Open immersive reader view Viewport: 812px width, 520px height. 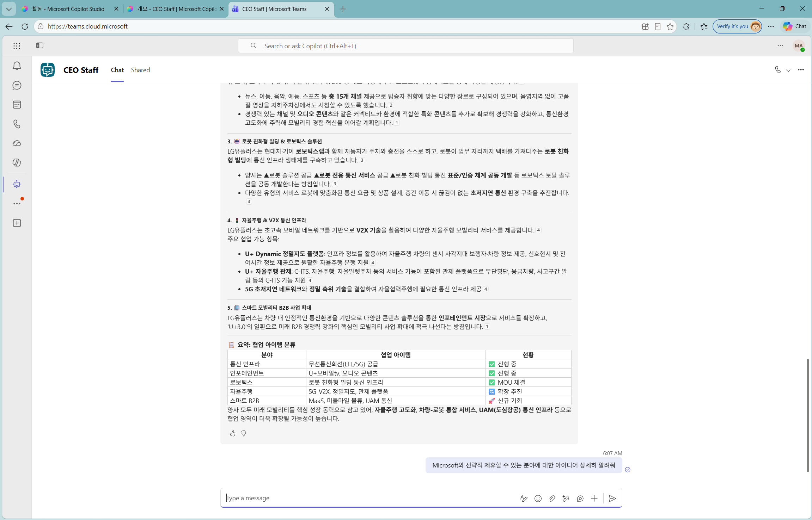tap(658, 26)
